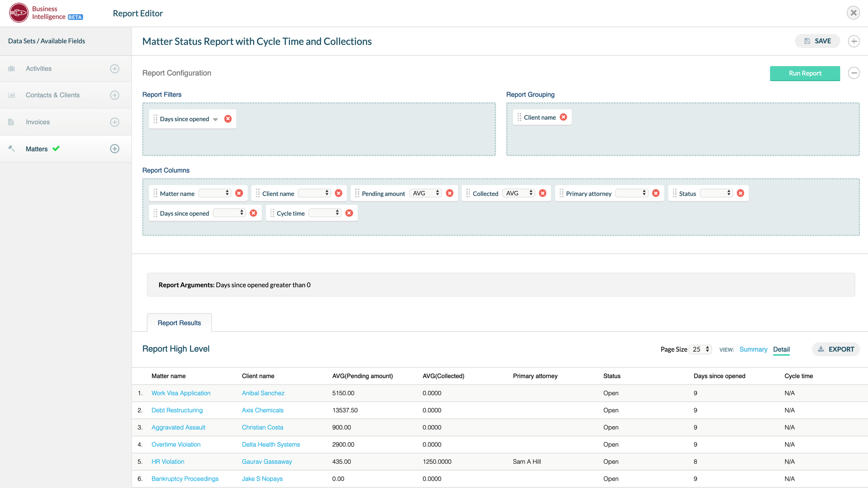Viewport: 868px width, 488px height.
Task: Open the Report Results tab
Action: point(179,322)
